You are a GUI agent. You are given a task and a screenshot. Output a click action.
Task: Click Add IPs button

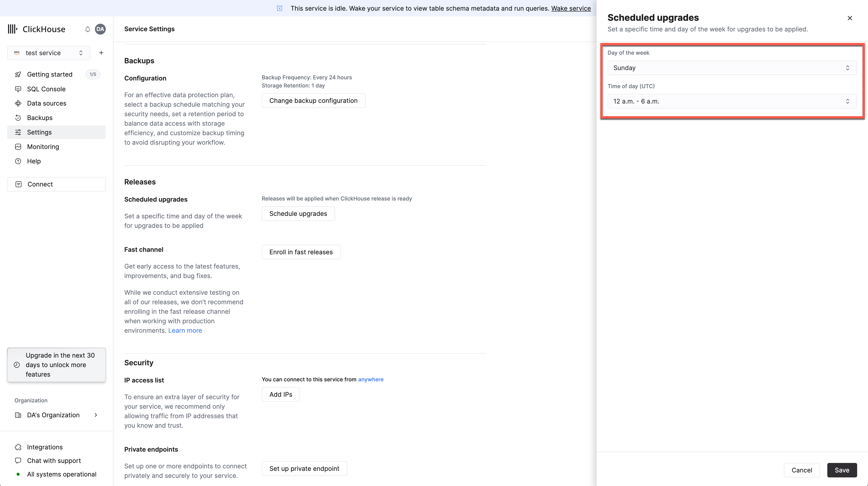click(280, 394)
